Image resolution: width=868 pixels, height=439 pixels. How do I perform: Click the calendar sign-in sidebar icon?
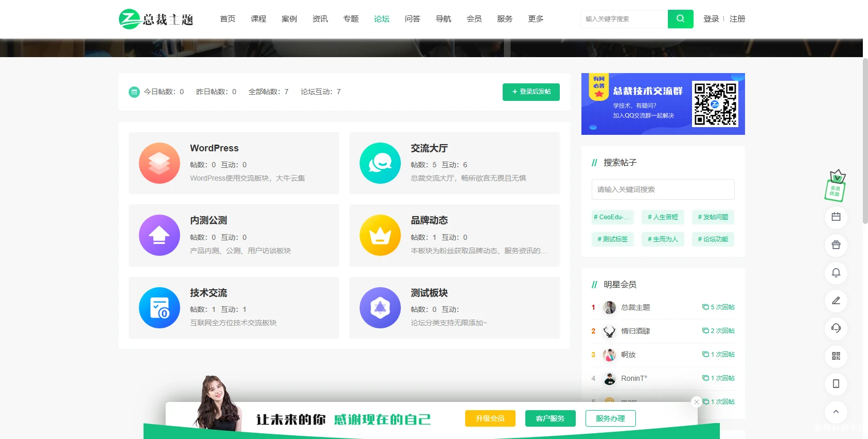tap(836, 217)
